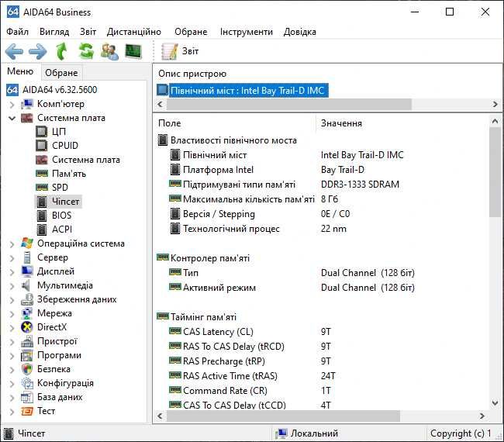Click the Звіт report icon
504x442 pixels.
coord(169,51)
